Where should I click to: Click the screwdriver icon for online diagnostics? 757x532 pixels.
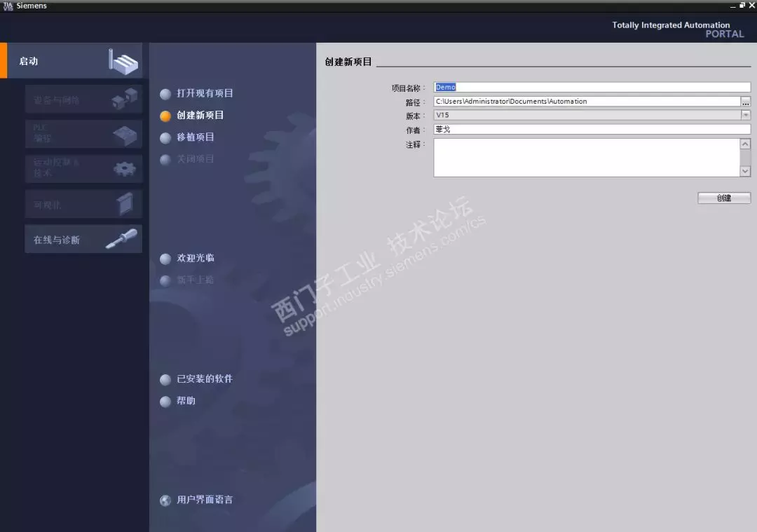(x=121, y=239)
